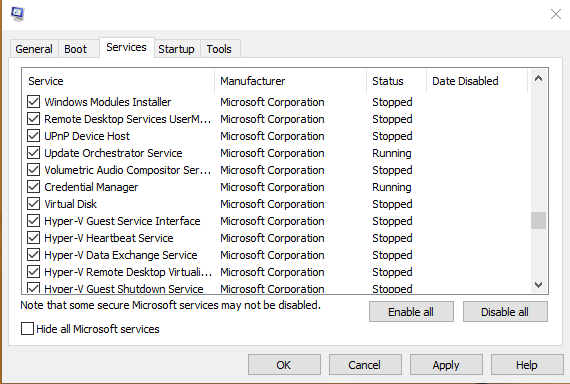This screenshot has height=384, width=570.
Task: Click the System Configuration title bar icon
Action: click(x=17, y=14)
